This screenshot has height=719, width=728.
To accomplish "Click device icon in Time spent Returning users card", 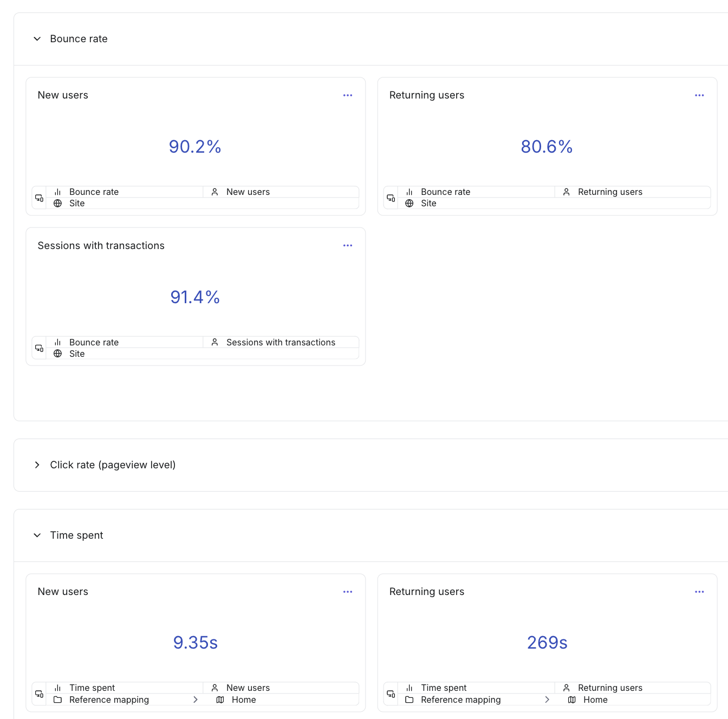I will coord(391,694).
